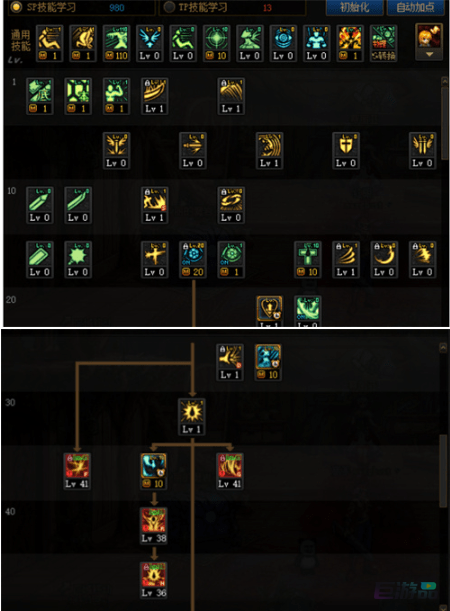Click the 自动加点 auto-allocate button
This screenshot has width=450, height=611.
pyautogui.click(x=415, y=7)
